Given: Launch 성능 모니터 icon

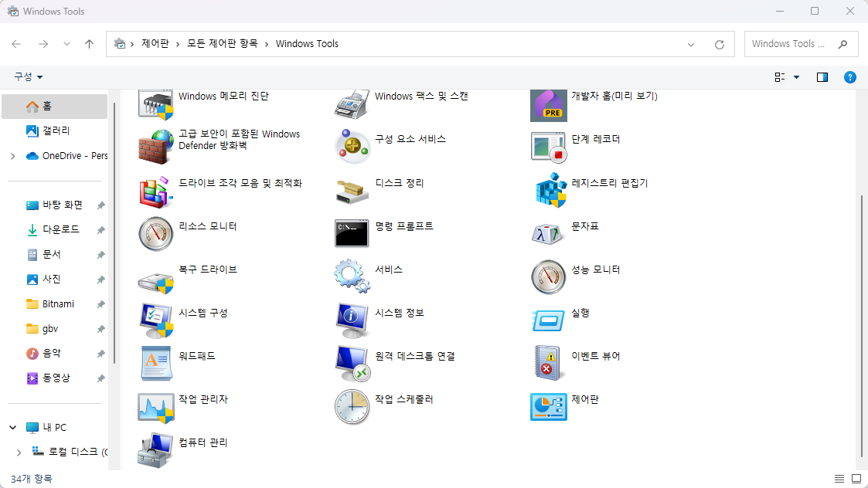Looking at the screenshot, I should [548, 276].
